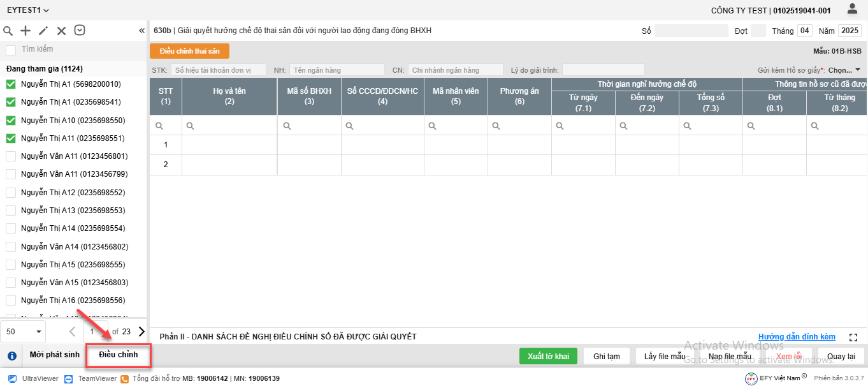Click the search magnifier icon in sidebar toolbar

pos(8,31)
